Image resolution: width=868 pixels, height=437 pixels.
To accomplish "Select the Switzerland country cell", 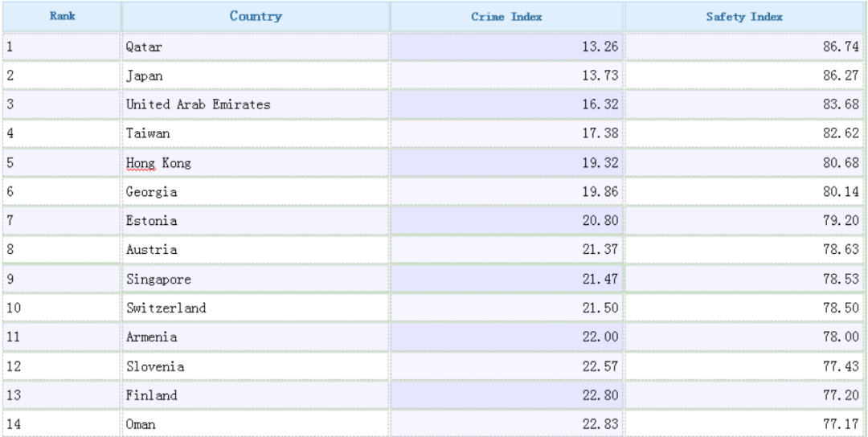I will point(166,308).
